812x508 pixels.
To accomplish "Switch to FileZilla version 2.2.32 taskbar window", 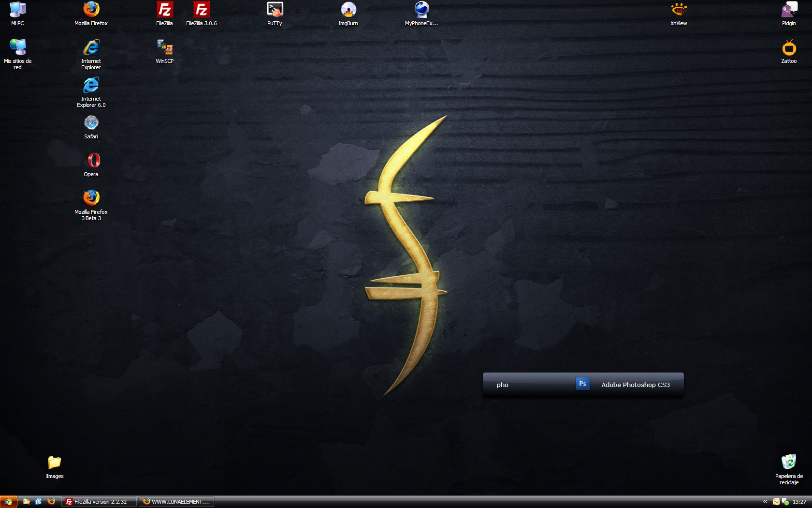I will (x=99, y=502).
